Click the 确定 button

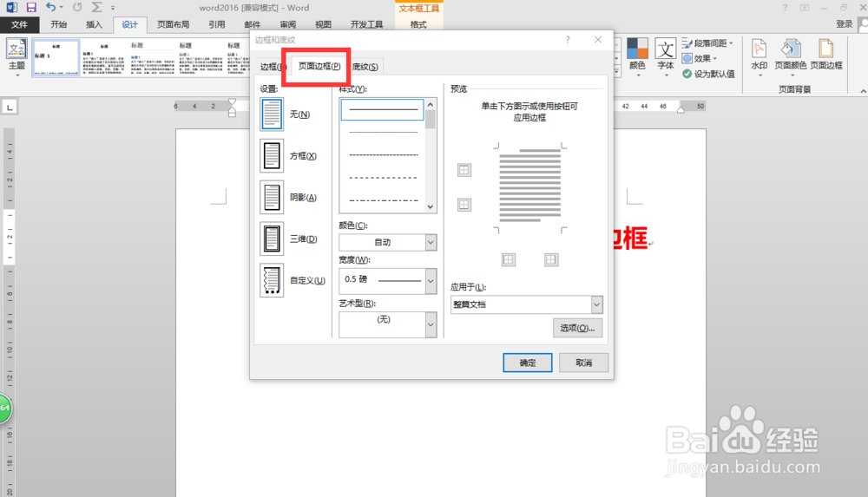coord(527,363)
